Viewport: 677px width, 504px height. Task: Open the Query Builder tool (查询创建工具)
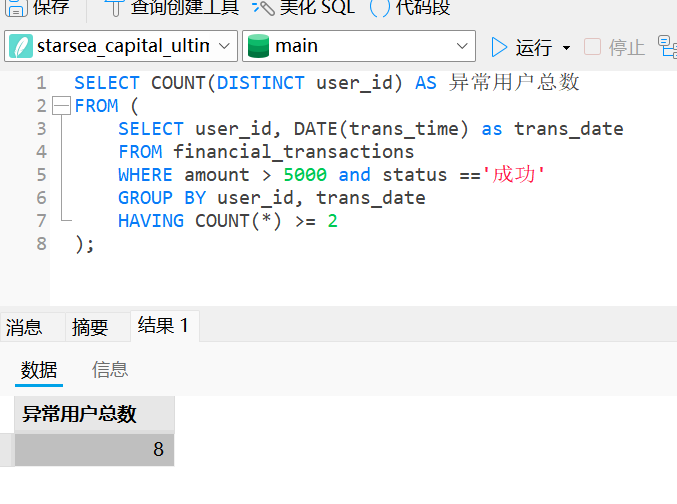(x=172, y=8)
